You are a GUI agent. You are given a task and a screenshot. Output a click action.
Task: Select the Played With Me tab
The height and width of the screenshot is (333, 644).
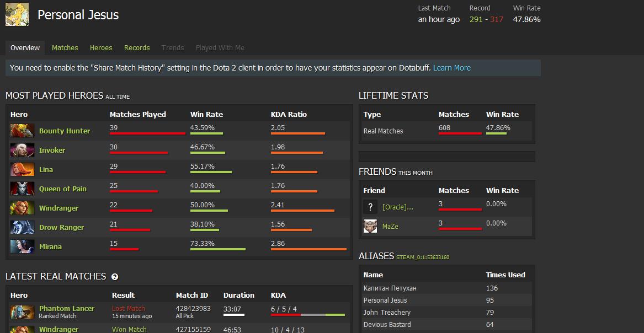[220, 47]
